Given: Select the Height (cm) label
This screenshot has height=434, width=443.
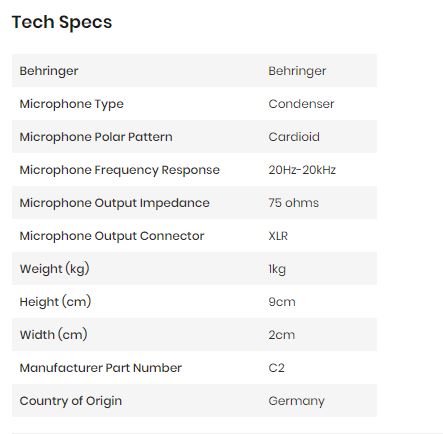Looking at the screenshot, I should (x=55, y=302).
